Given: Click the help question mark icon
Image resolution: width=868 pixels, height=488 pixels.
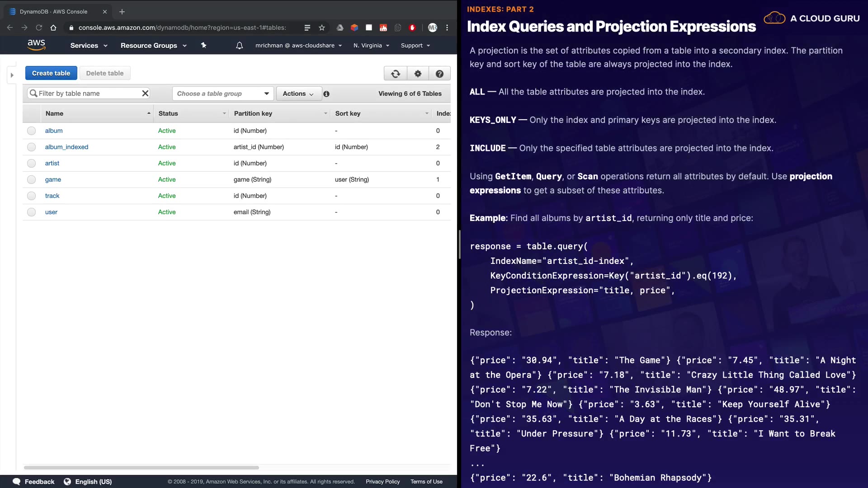Looking at the screenshot, I should 439,74.
